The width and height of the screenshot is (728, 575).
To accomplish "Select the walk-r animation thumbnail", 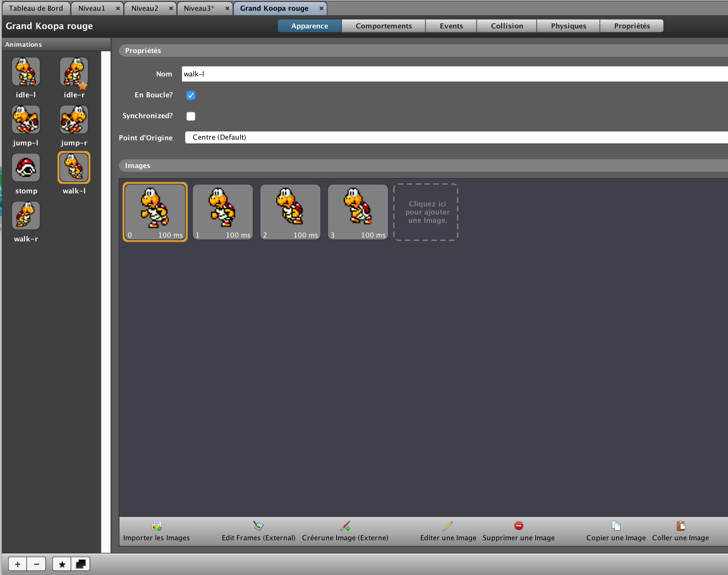I will click(x=26, y=215).
